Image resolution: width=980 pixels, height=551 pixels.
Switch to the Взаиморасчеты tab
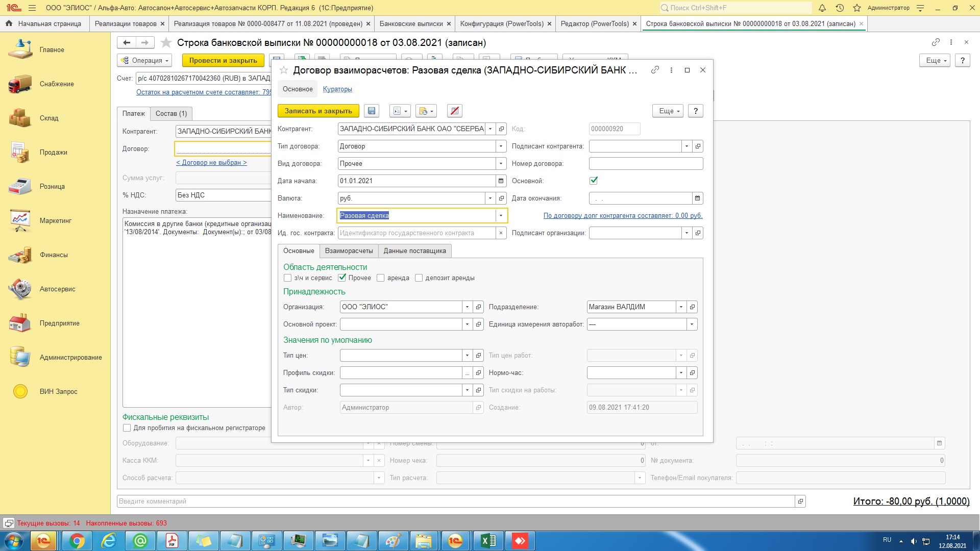pos(349,251)
